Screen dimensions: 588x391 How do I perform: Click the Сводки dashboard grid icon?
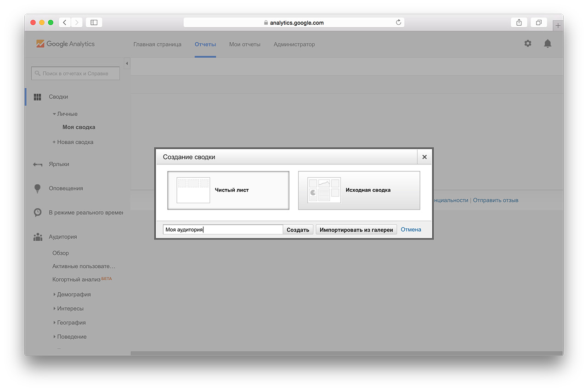coord(38,97)
